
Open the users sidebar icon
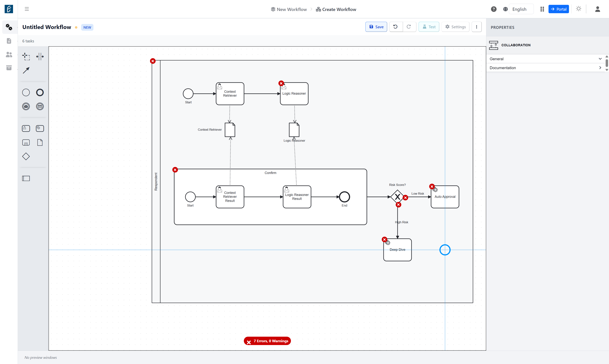click(x=9, y=54)
